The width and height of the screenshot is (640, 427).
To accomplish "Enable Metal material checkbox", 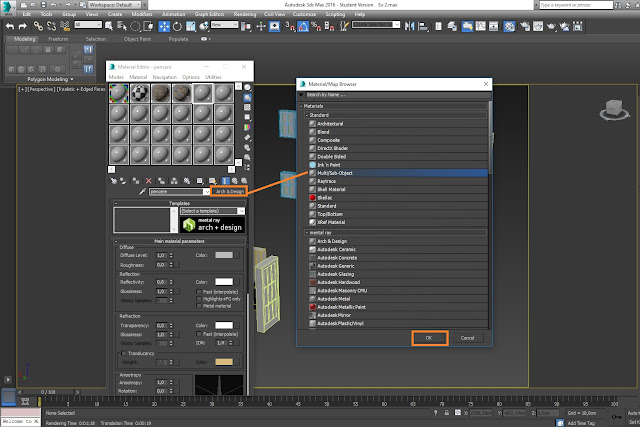I will pos(199,306).
